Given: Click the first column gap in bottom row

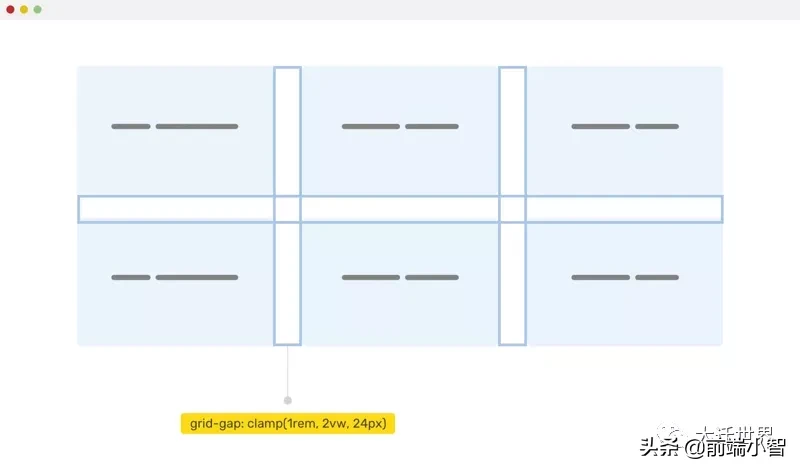Looking at the screenshot, I should (x=288, y=284).
